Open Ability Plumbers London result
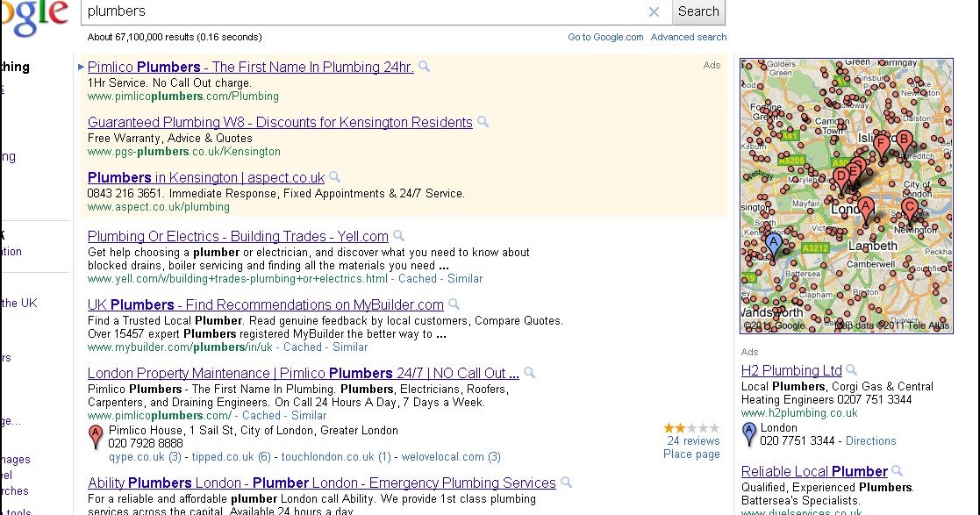This screenshot has height=515, width=980. pyautogui.click(x=322, y=483)
